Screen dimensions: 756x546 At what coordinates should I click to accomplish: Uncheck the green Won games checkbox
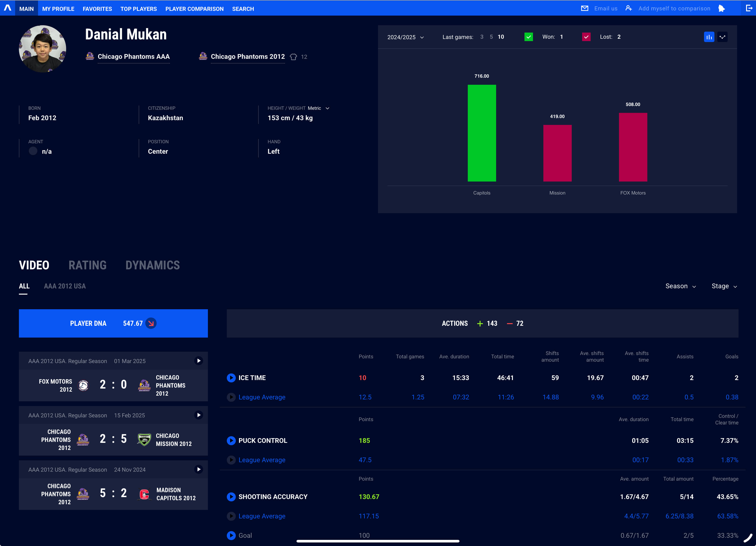[x=528, y=37]
